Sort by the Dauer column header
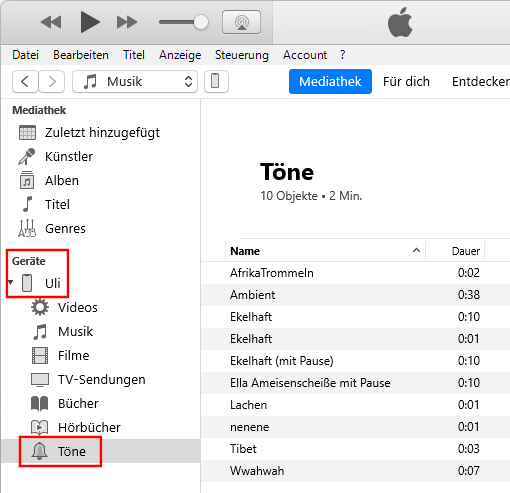 [455, 251]
